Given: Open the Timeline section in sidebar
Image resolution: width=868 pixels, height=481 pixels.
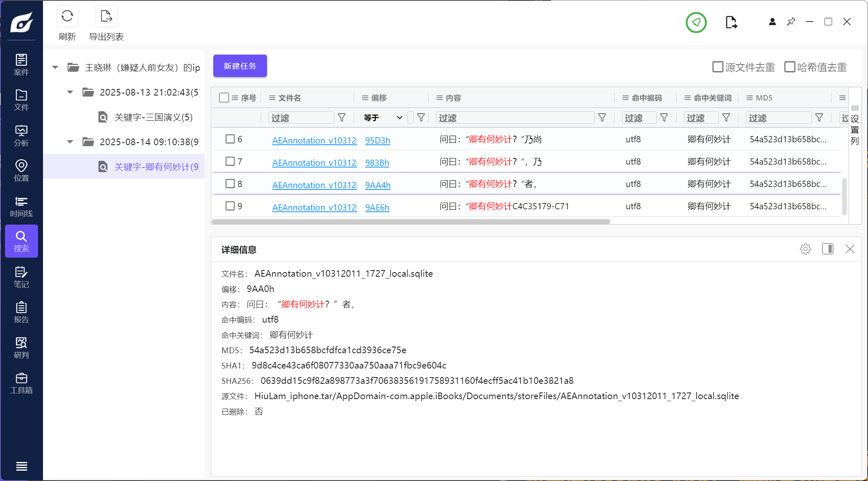Looking at the screenshot, I should coord(21,206).
